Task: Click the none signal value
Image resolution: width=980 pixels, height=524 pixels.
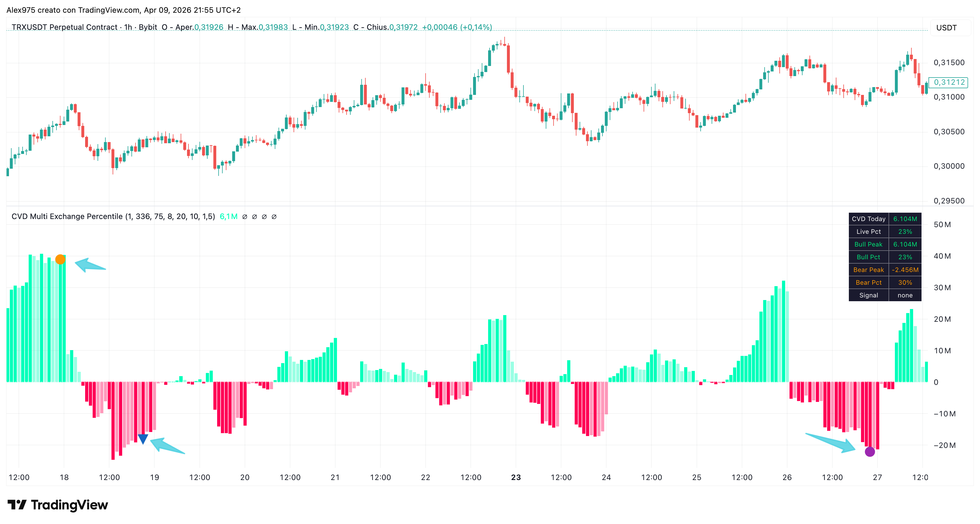Action: click(x=905, y=295)
